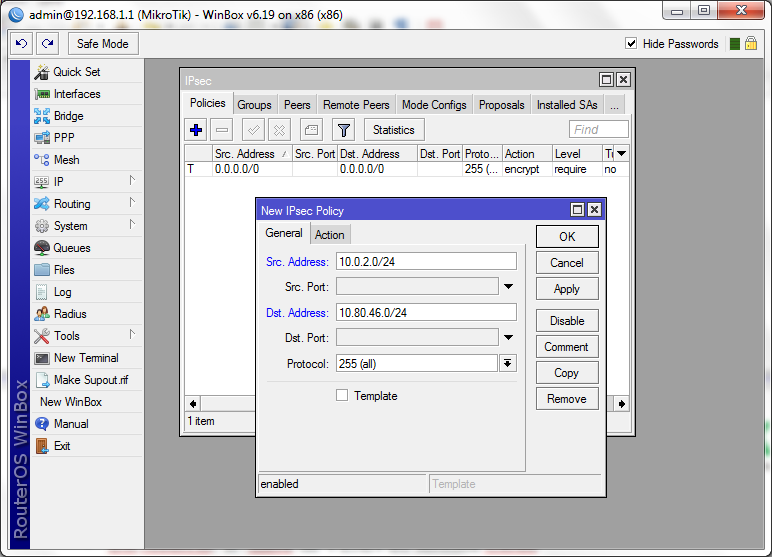Switch to the Peers tab
This screenshot has height=557, width=772.
point(297,105)
